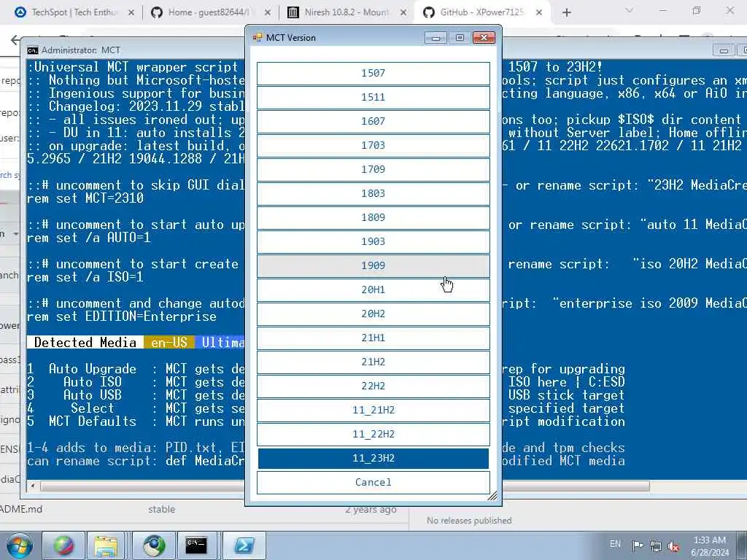747x560 pixels.
Task: Open the browser tab search dropdown
Action: [x=630, y=10]
